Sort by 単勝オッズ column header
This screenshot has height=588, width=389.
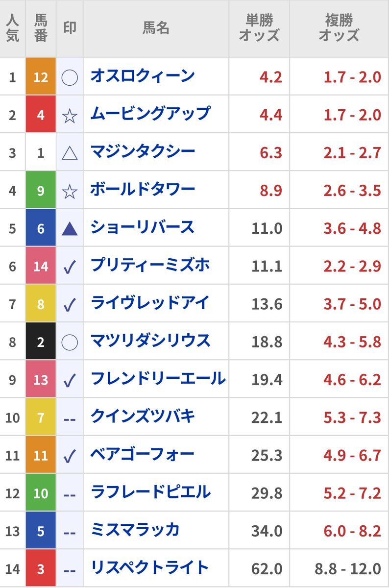tap(259, 28)
